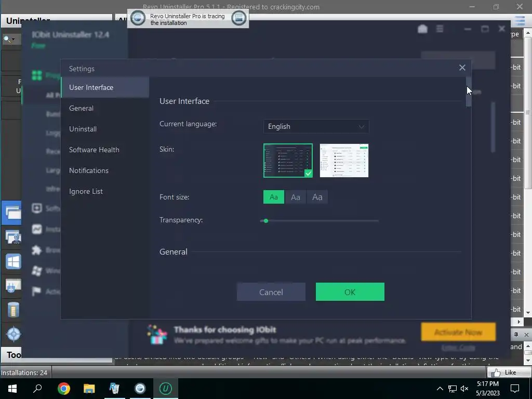Screen dimensions: 532x399
Task: Click IObit Browser Extensions puzzle icon
Action: 37,250
